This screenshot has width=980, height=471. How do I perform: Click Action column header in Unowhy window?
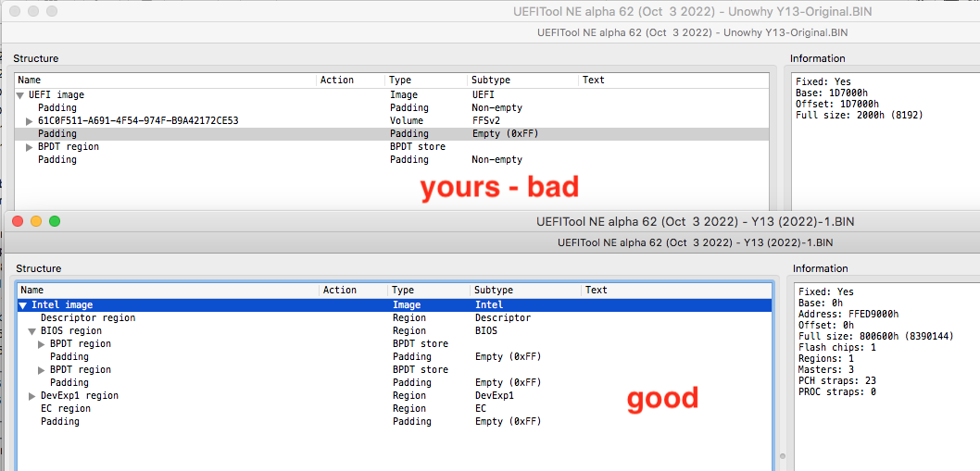pos(351,80)
